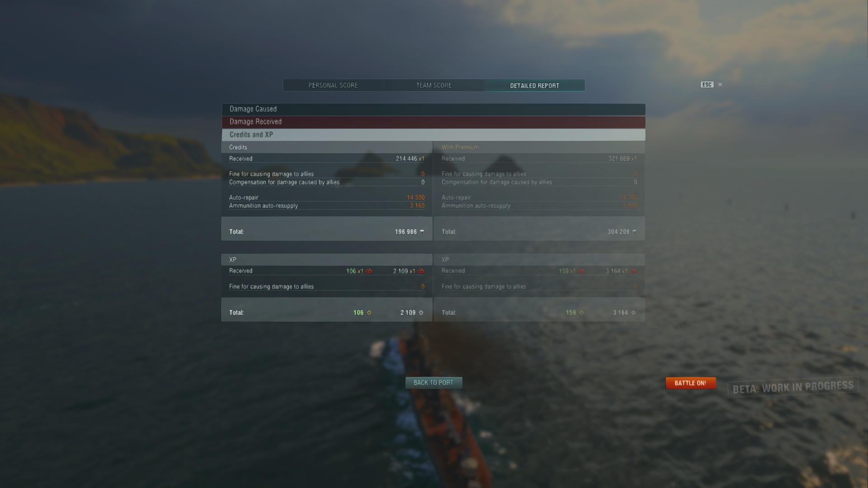
Task: Click the red star beside 2 109 x1
Action: pos(421,271)
